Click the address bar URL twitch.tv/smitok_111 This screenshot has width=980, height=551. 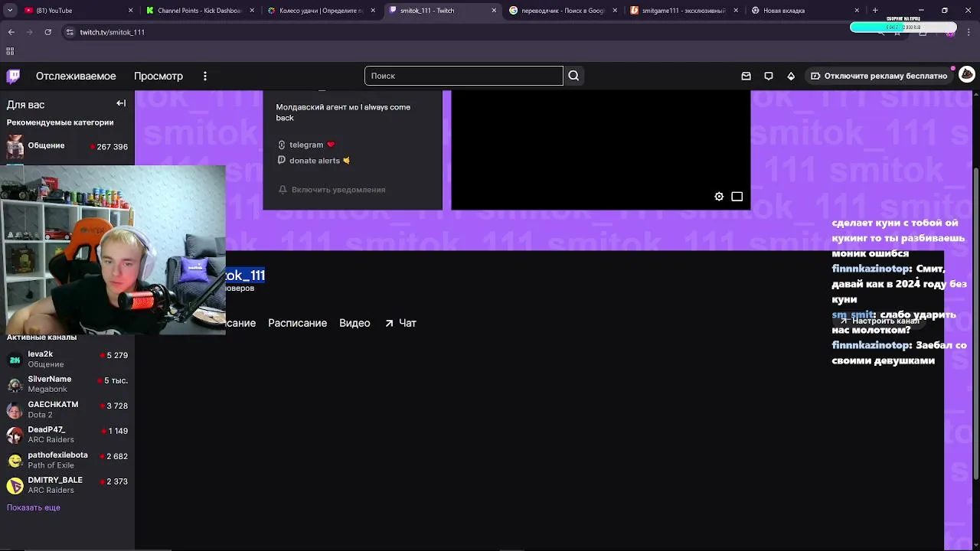[112, 32]
